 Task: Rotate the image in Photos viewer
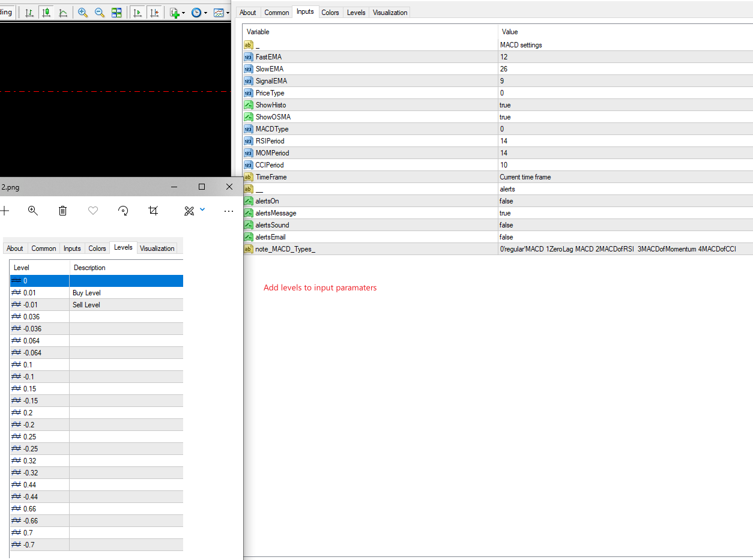[x=123, y=211]
